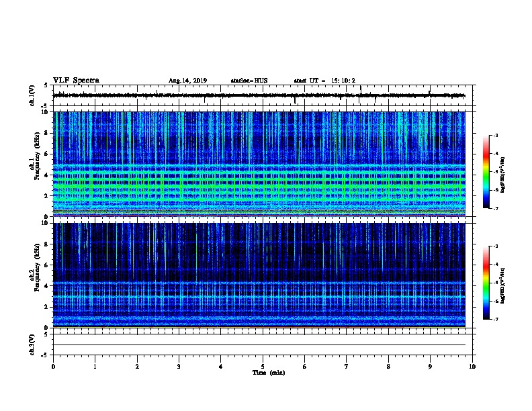Click the ch.2 colorbar log(PSD) units label

click(x=503, y=286)
